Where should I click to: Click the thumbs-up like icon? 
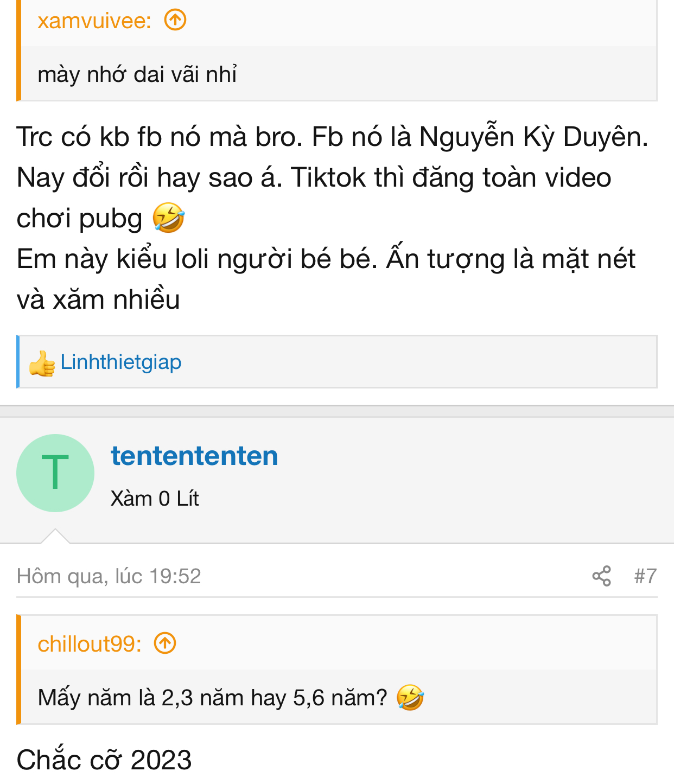pos(42,362)
